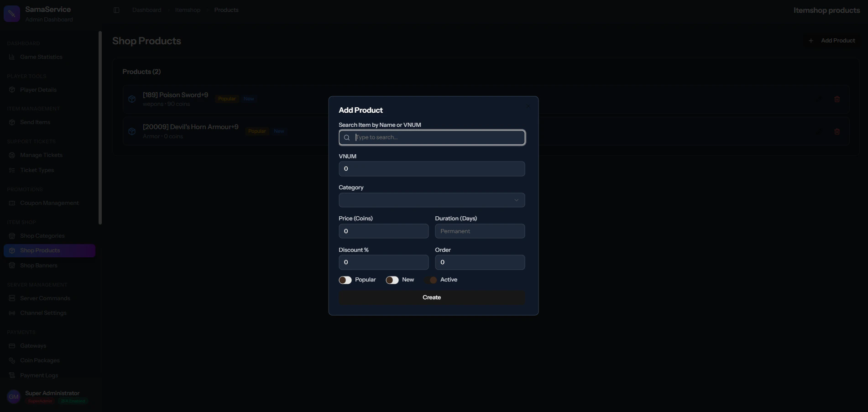Click the Payment Logs icon
Image resolution: width=868 pixels, height=412 pixels.
pyautogui.click(x=12, y=375)
